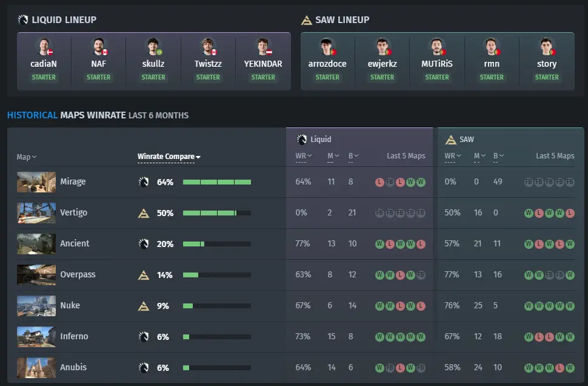
Task: Click SAW icon in Vertigo winrate compare
Action: coord(144,213)
